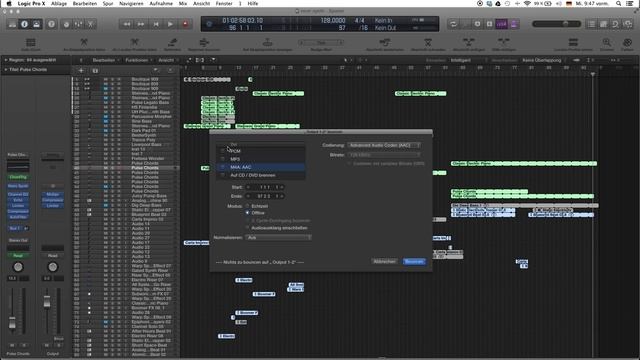This screenshot has height=360, width=640.
Task: Toggle Cycle mode icon
Action: pos(453,24)
